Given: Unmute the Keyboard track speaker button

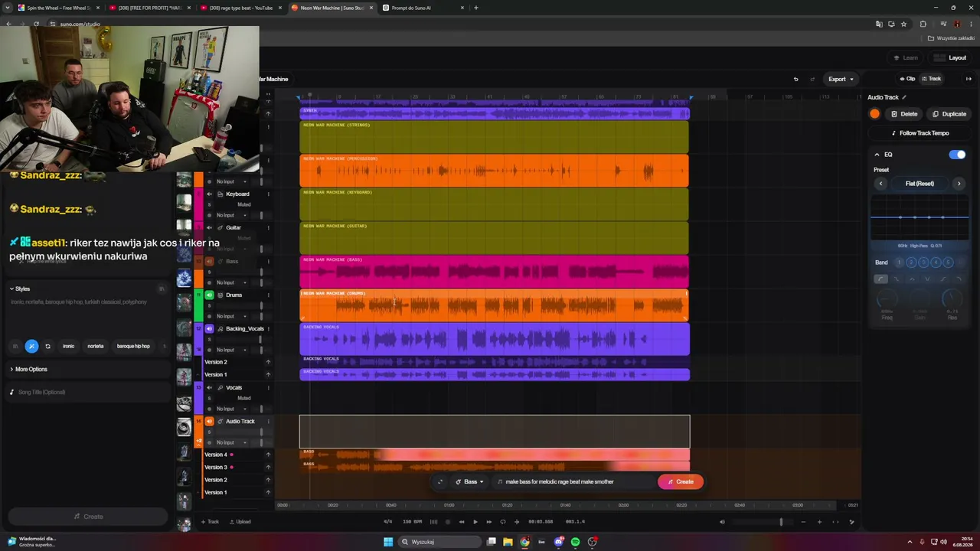Looking at the screenshot, I should (x=209, y=194).
